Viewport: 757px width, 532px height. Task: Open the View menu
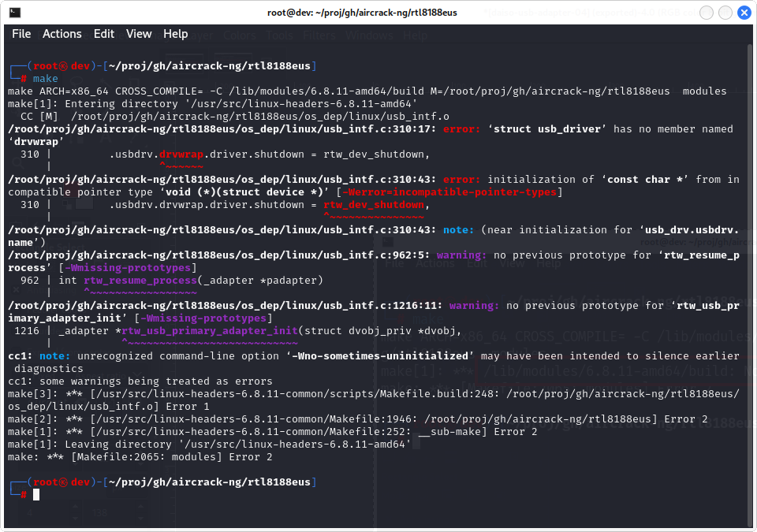139,34
